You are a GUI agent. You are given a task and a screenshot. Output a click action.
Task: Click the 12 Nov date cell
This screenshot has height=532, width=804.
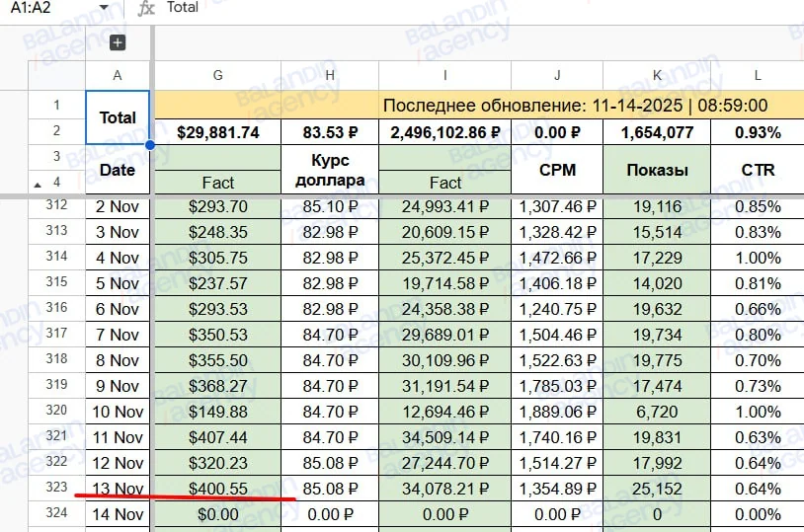tap(118, 463)
